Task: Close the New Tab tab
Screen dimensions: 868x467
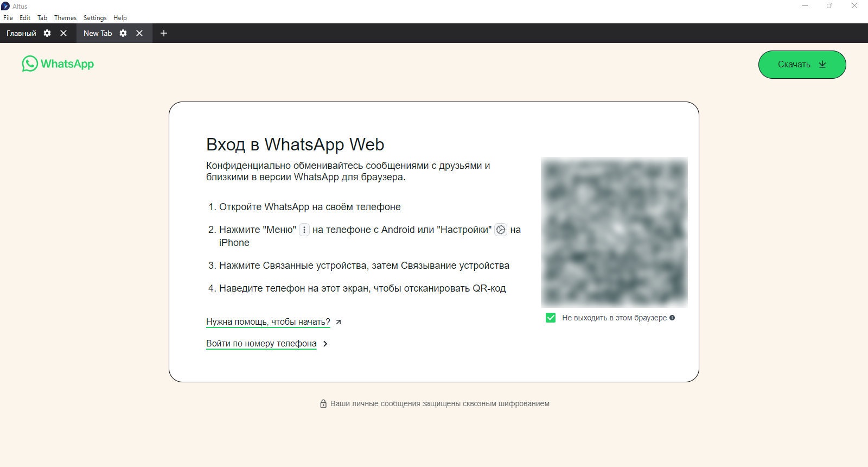Action: [x=139, y=33]
